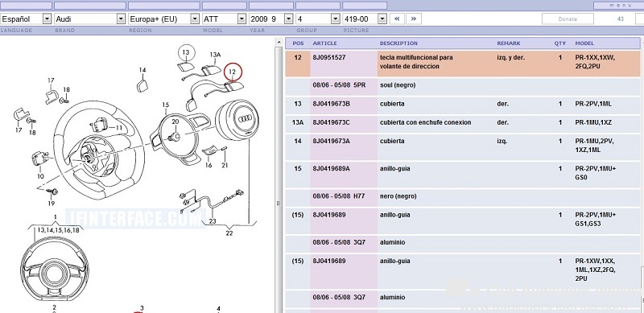The width and height of the screenshot is (644, 313).
Task: Select part label 19 in the diagram
Action: click(51, 204)
